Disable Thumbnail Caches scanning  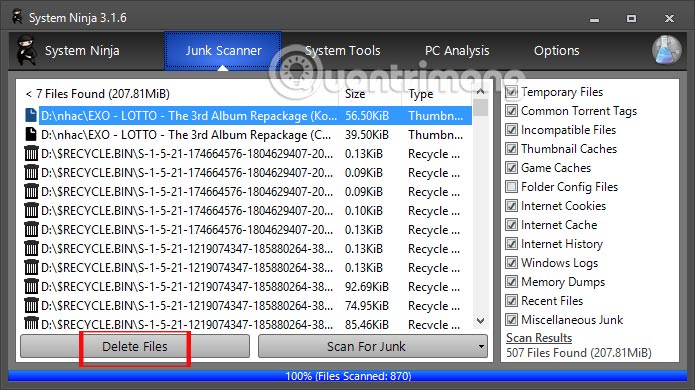pos(511,149)
